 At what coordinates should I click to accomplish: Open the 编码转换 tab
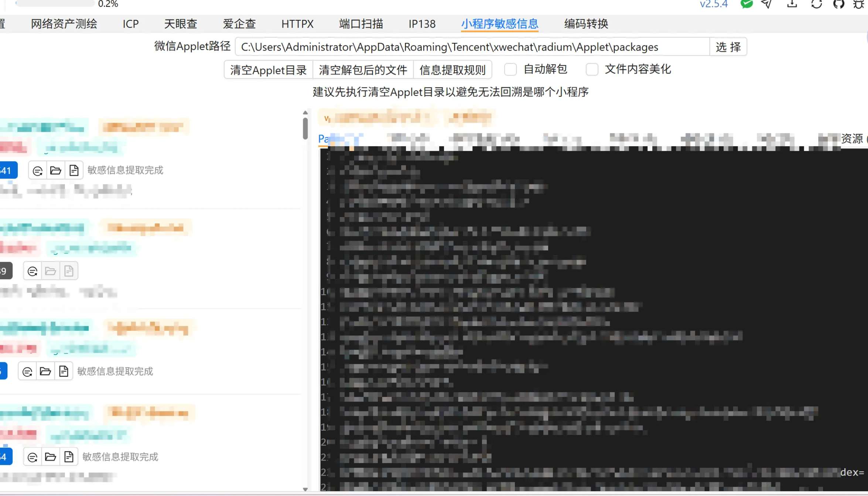586,24
